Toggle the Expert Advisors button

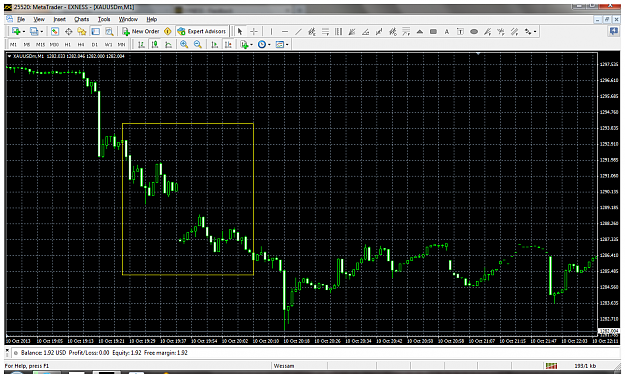click(x=202, y=31)
